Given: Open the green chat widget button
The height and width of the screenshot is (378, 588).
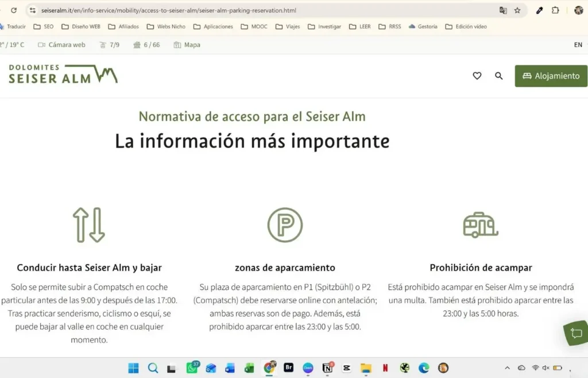Looking at the screenshot, I should pyautogui.click(x=576, y=333).
